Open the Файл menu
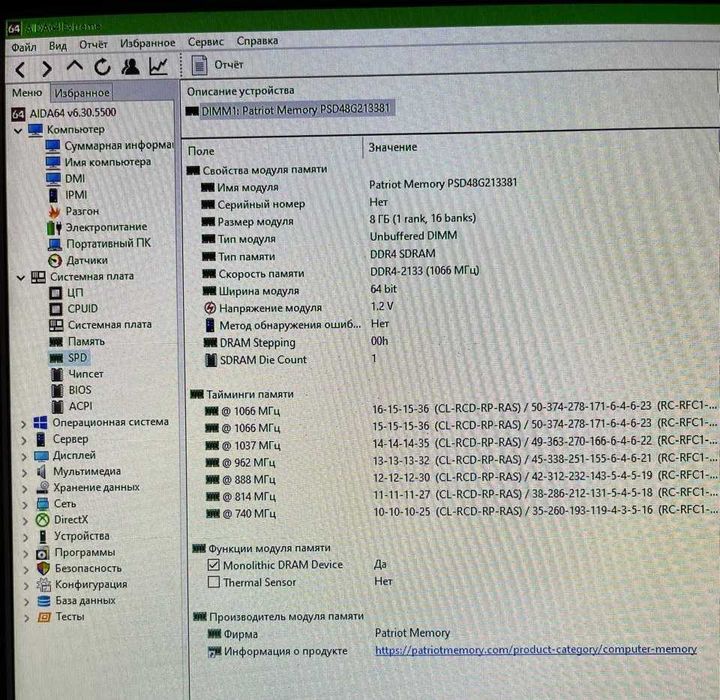720x700 pixels. [23, 47]
